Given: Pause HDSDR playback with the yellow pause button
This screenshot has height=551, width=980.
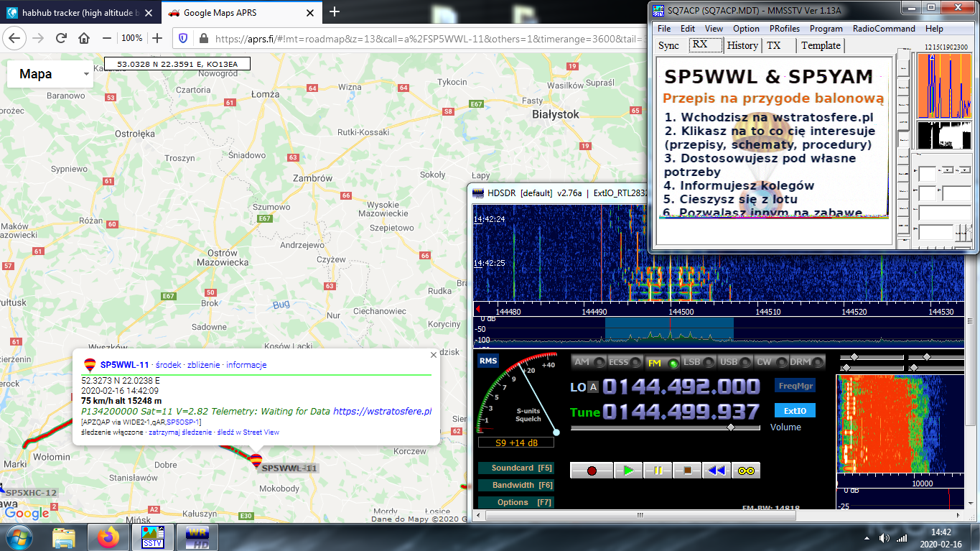Looking at the screenshot, I should [x=658, y=471].
